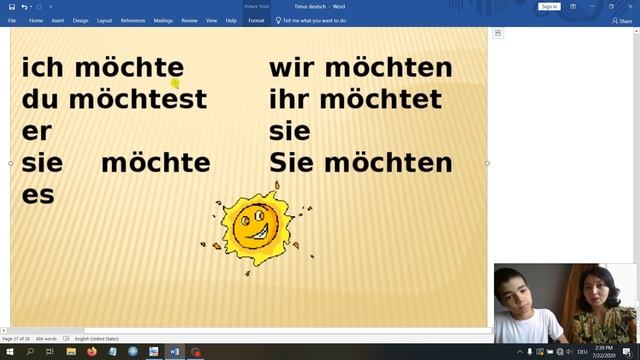Open Task View from the taskbar

tap(50, 351)
